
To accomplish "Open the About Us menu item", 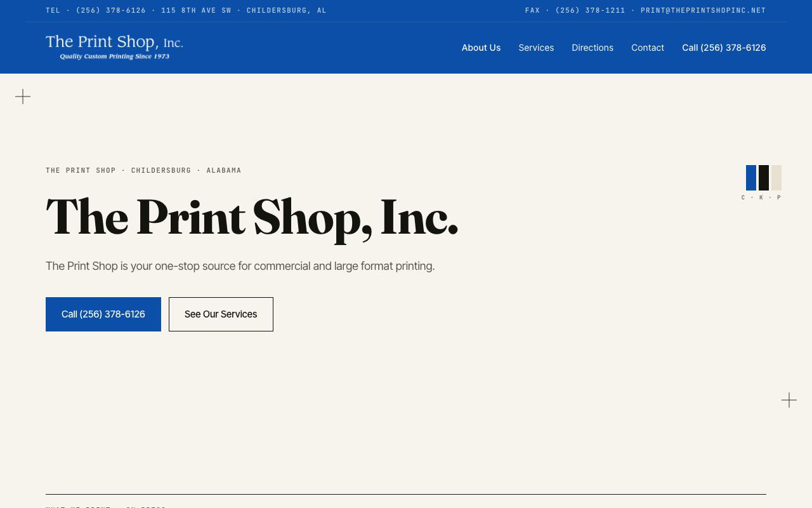I will [481, 48].
